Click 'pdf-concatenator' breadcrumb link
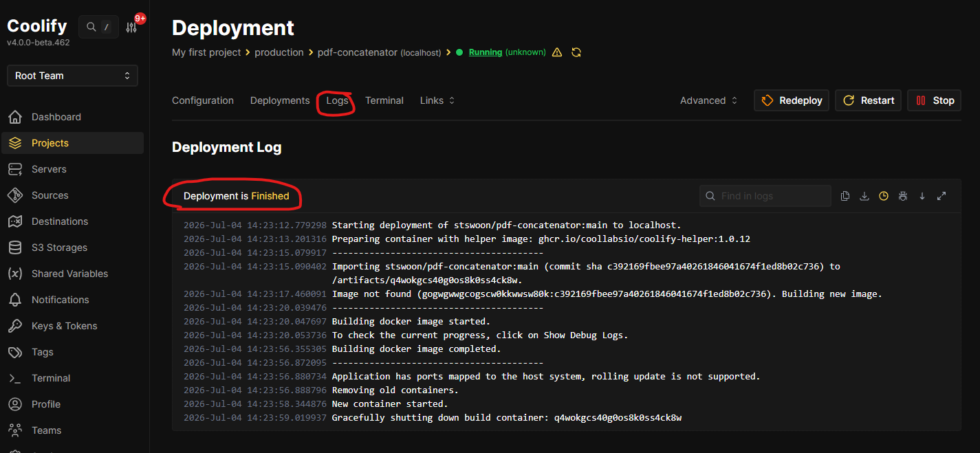980x453 pixels. click(358, 52)
